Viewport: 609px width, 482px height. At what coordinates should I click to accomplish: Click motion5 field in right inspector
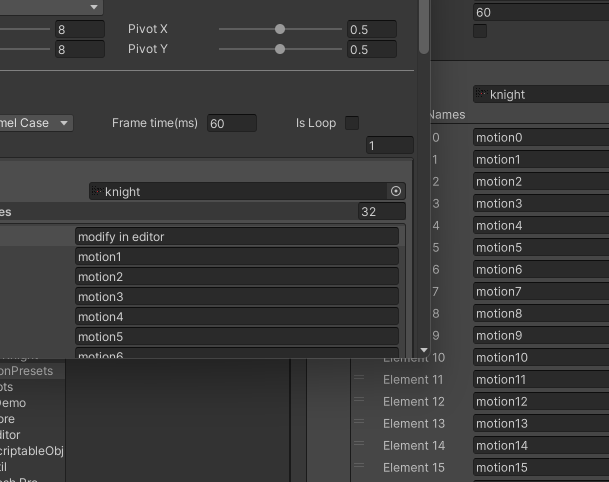(541, 247)
